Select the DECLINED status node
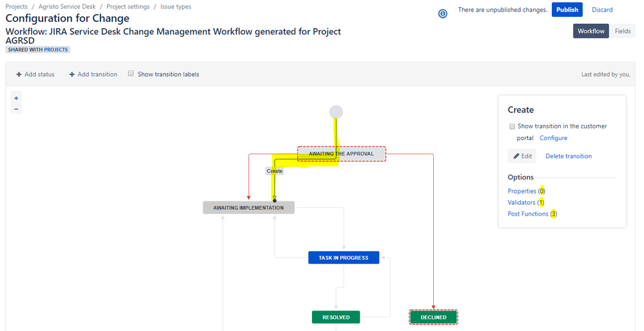Screen dimensions: 644x331 pos(433,317)
